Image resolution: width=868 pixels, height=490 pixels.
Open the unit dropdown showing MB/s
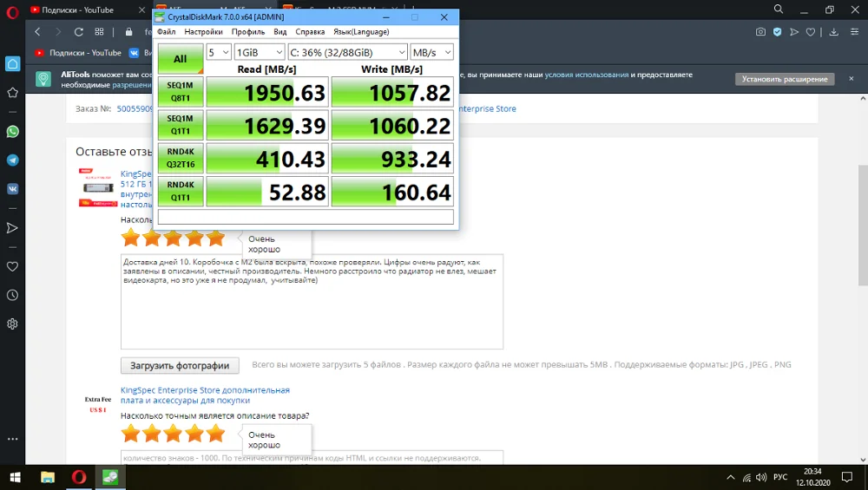tap(431, 53)
